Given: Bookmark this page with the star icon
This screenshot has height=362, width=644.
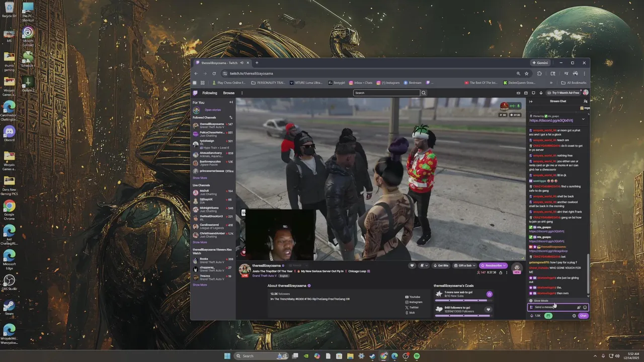Looking at the screenshot, I should coord(527,73).
